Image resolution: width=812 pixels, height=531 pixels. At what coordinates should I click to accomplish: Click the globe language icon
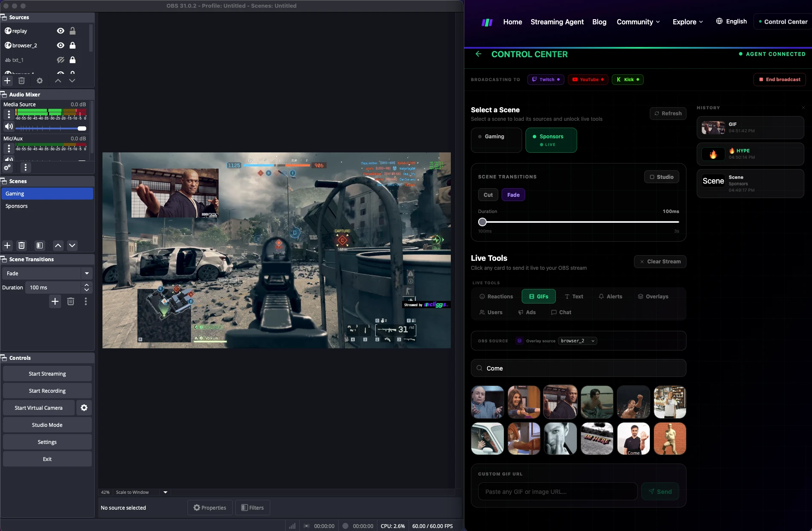click(x=719, y=21)
